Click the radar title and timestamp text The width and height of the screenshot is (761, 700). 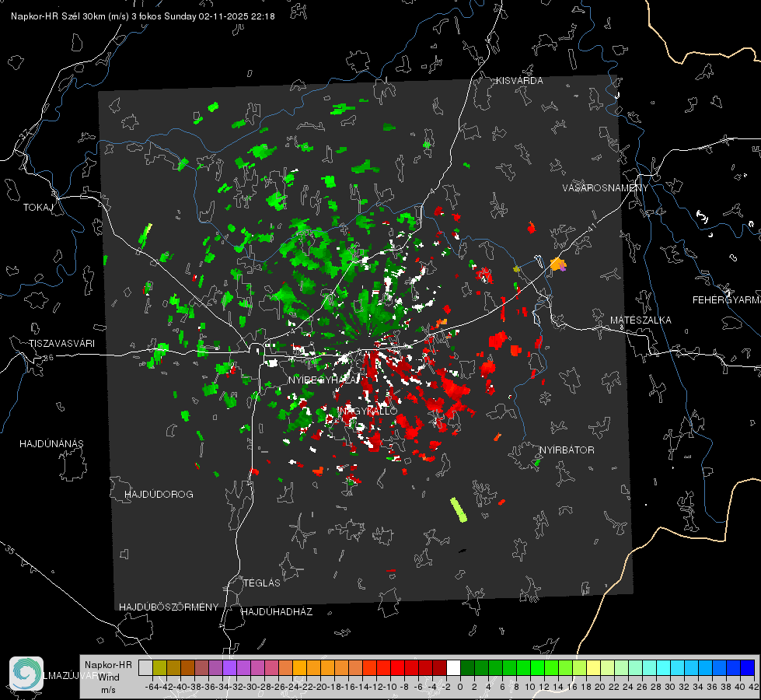143,16
